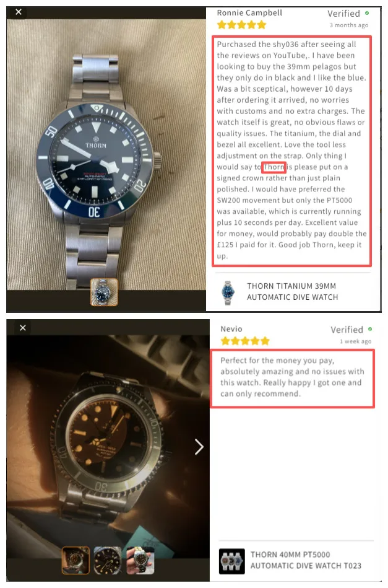This screenshot has height=588, width=388.
Task: Click Nevio's five-star rating
Action: (245, 341)
